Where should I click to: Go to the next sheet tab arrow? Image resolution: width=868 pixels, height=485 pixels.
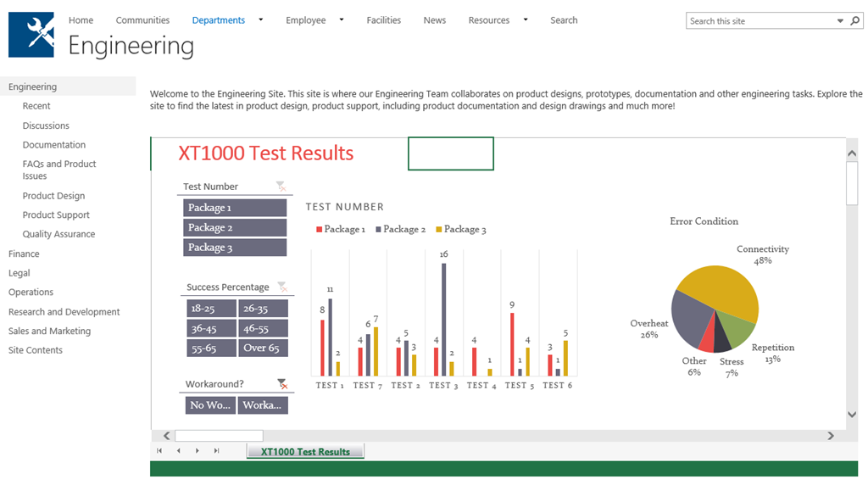(x=197, y=451)
